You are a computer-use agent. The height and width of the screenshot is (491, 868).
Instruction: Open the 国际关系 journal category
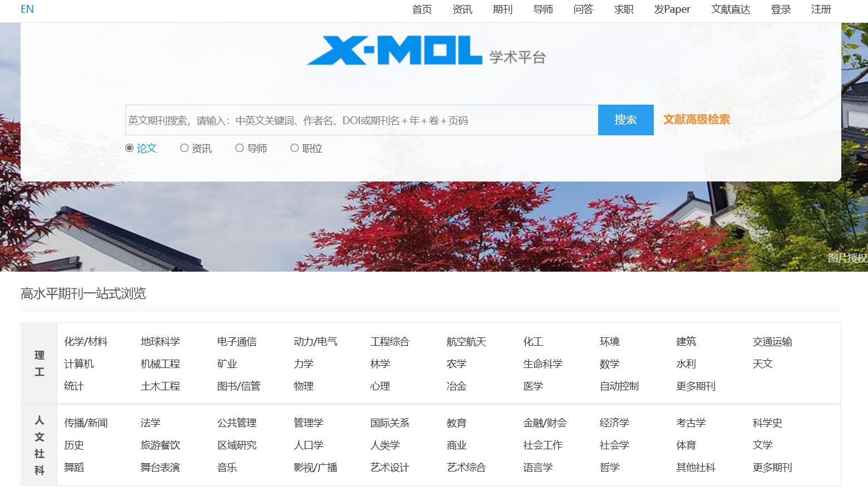[390, 423]
